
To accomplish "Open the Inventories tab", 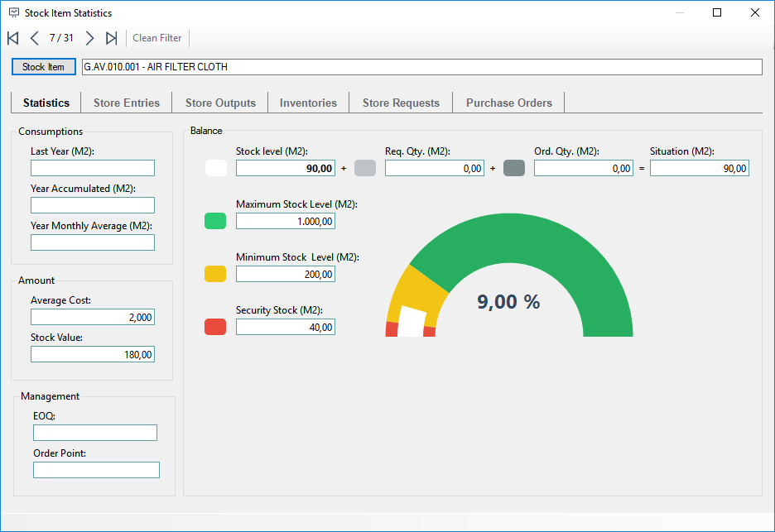I will (308, 103).
